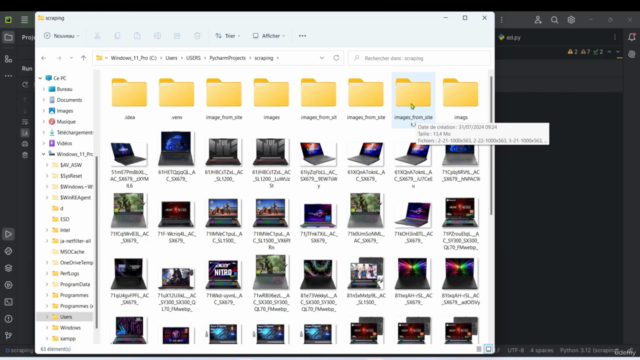Open PyCharm Terminal tool window icon

tap(8, 302)
